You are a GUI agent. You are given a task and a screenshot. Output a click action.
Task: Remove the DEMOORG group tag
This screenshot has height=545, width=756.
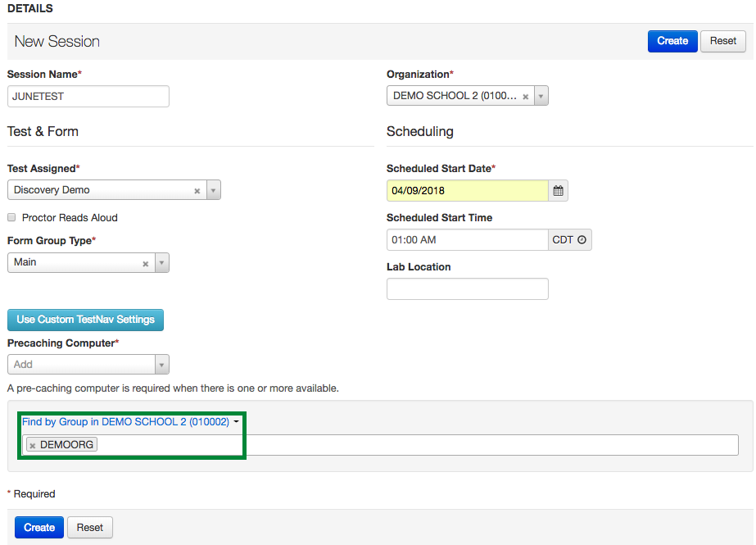click(x=33, y=445)
